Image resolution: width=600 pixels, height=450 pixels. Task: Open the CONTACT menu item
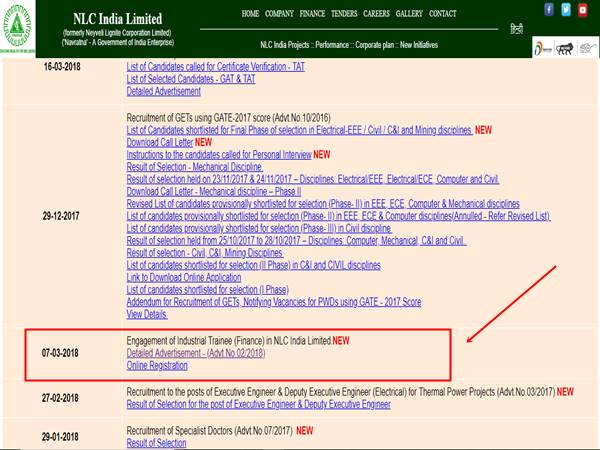443,14
